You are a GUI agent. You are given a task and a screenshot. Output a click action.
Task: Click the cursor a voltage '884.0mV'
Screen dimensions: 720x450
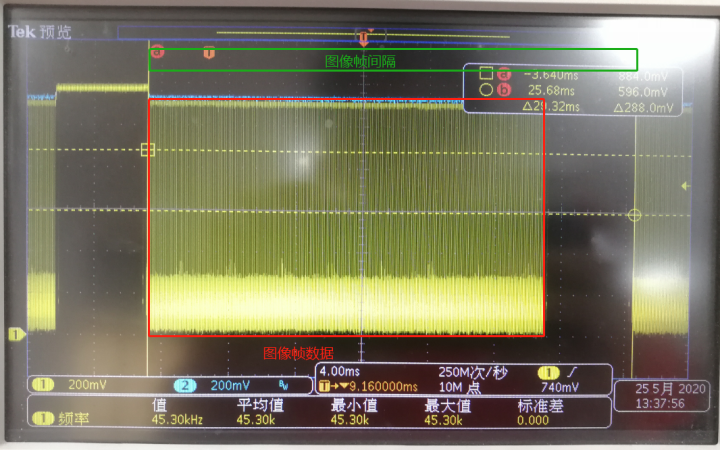pyautogui.click(x=643, y=76)
